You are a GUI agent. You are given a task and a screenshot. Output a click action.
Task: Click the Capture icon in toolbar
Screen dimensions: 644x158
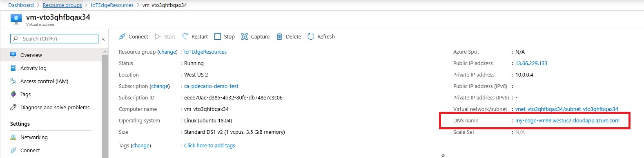tap(245, 36)
